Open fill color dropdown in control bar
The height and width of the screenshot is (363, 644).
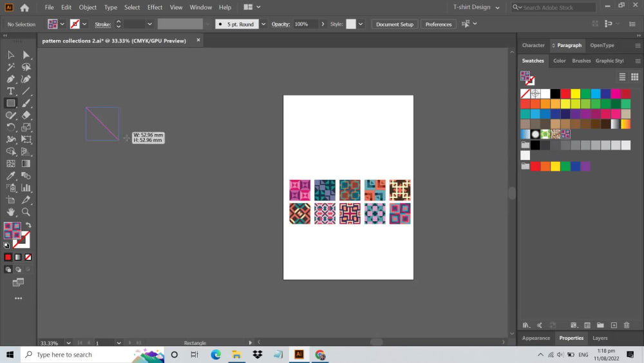(x=62, y=25)
